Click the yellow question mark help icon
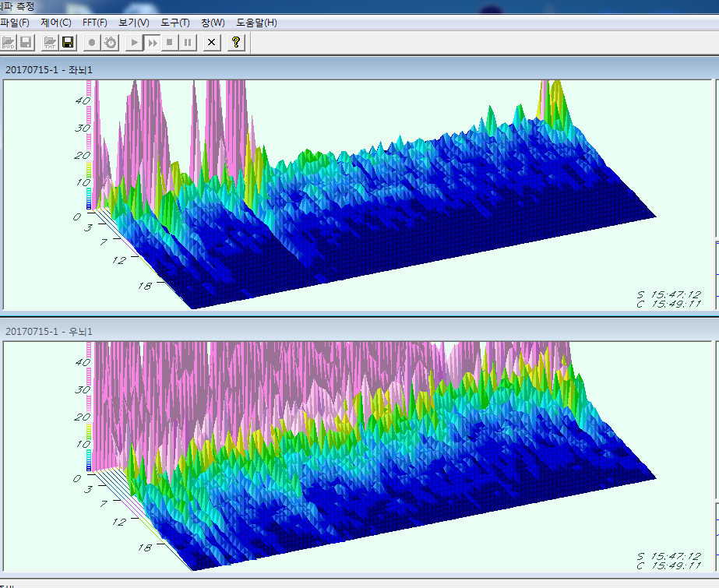The width and height of the screenshot is (719, 588). coord(236,42)
